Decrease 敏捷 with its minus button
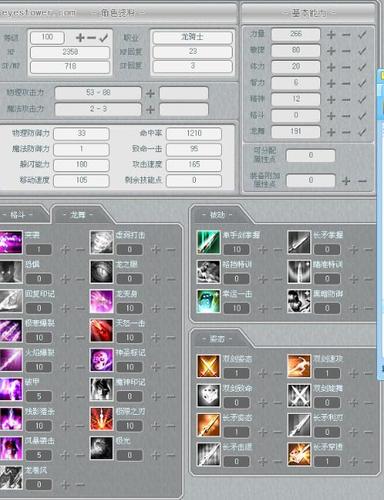The image size is (384, 500). tap(346, 51)
